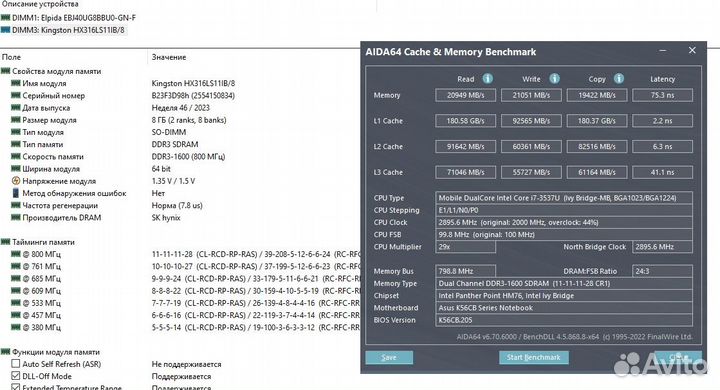Click the icon beside Тип модуля
Screen dimensions: 720x390
pyautogui.click(x=16, y=132)
